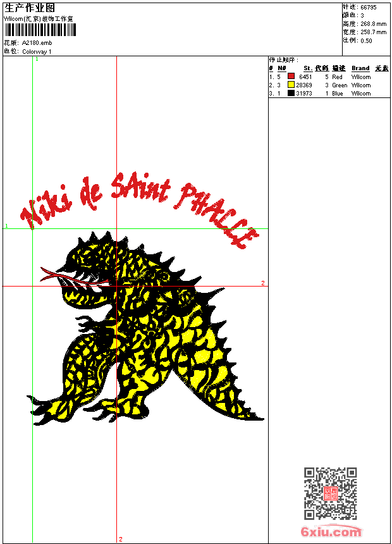
Task: Click 'Wilcom' brand in the Red row
Action: 361,77
